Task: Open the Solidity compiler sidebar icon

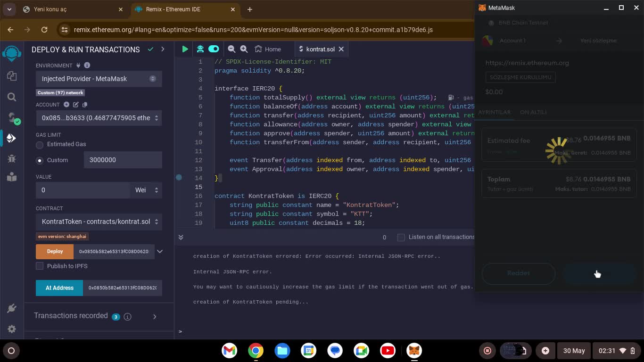Action: [x=13, y=117]
